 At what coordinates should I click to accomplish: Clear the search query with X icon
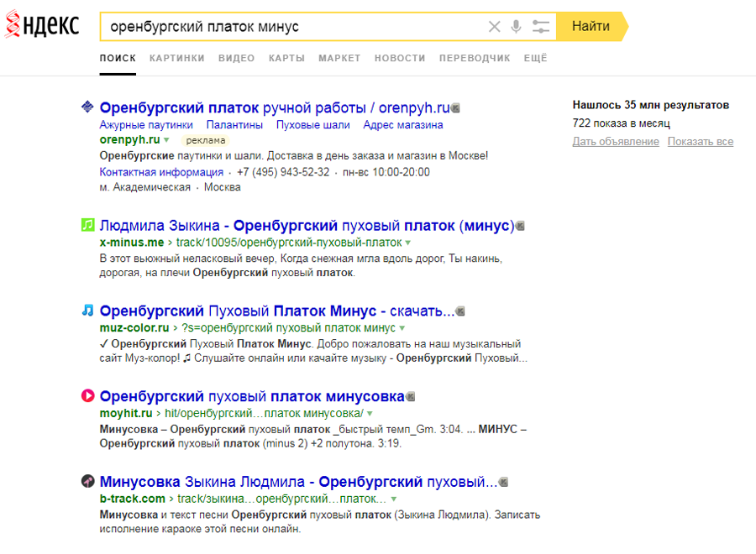[494, 27]
